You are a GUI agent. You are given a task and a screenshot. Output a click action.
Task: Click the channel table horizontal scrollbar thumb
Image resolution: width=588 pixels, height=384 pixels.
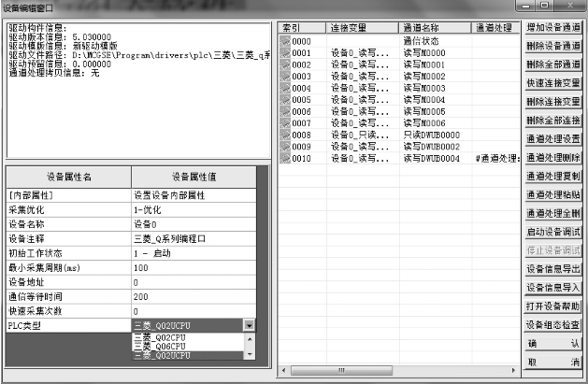[x=341, y=371]
